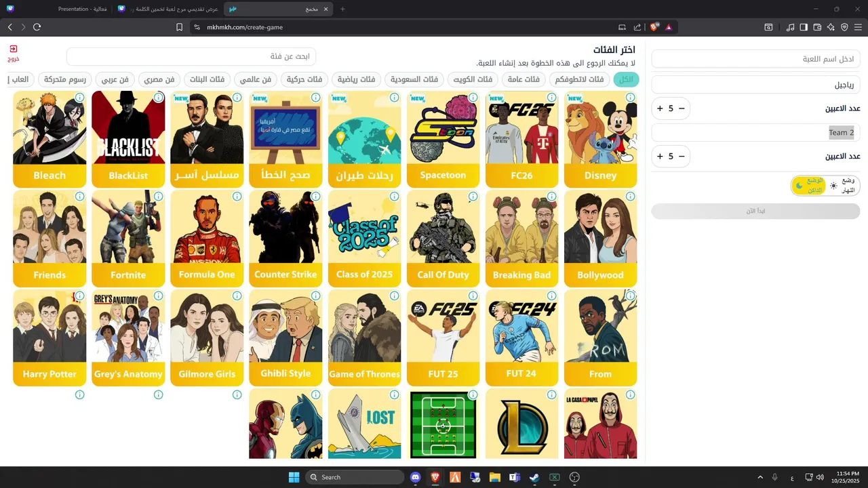
Task: Open Brave Leo AI sparkle icon
Action: (x=831, y=27)
